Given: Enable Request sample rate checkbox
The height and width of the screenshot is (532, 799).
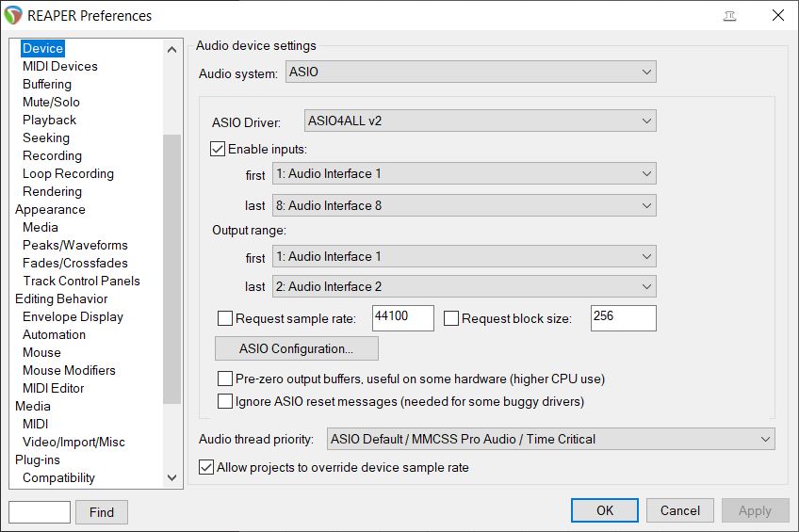Looking at the screenshot, I should (x=224, y=318).
